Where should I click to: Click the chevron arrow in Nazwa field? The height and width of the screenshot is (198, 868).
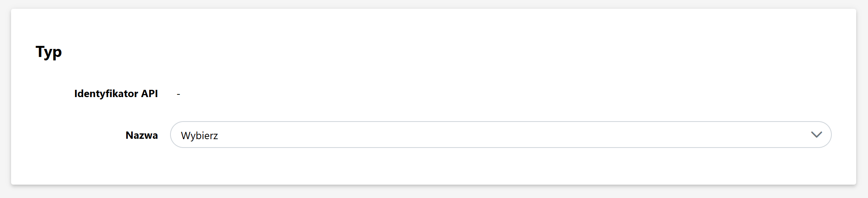click(x=816, y=135)
